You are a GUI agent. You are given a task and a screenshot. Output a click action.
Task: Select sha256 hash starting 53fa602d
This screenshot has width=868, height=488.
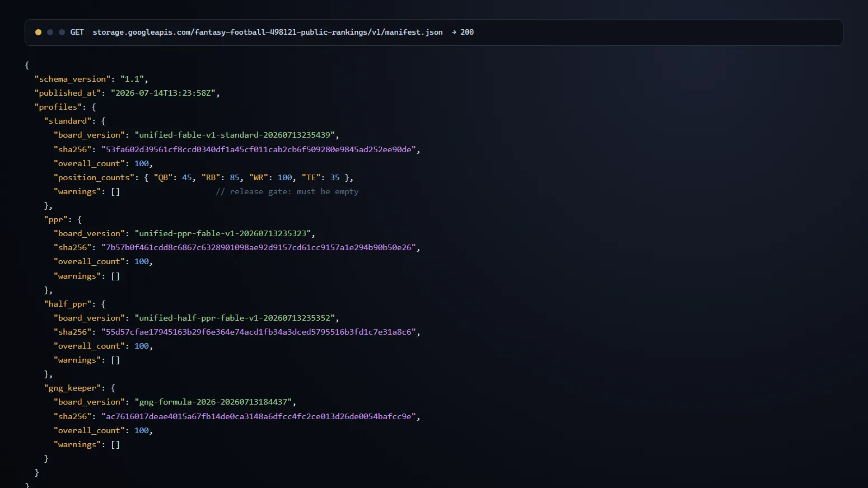259,149
